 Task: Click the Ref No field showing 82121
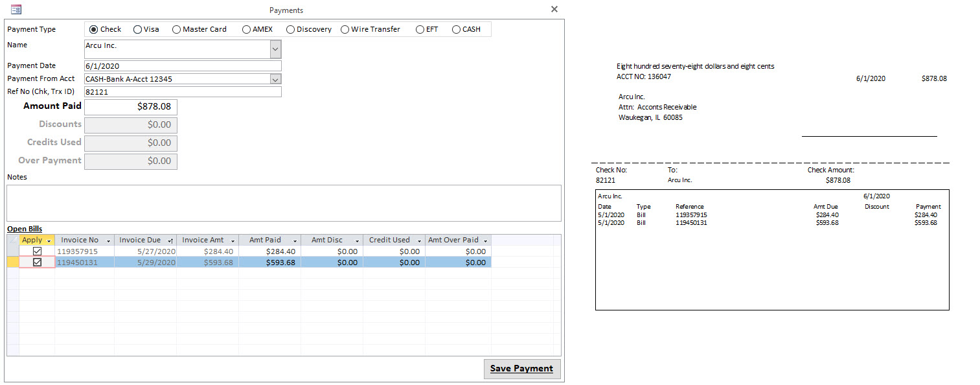[181, 91]
